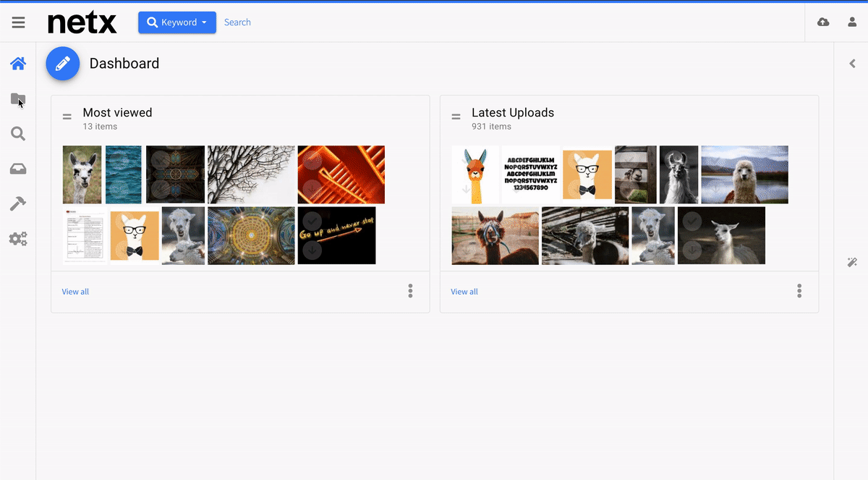Image resolution: width=868 pixels, height=480 pixels.
Task: Toggle the selection check on the orange staircase thumbnail
Action: (312, 160)
